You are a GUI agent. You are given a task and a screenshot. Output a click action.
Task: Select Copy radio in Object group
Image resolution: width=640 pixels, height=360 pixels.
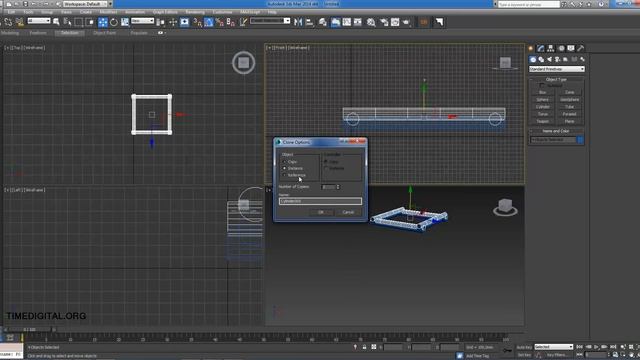284,162
